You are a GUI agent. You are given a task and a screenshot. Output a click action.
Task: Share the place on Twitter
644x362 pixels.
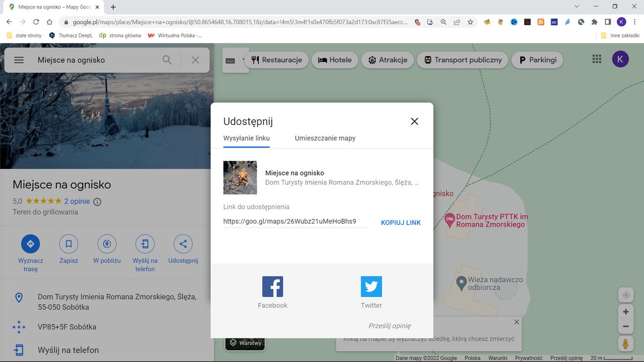pyautogui.click(x=371, y=286)
